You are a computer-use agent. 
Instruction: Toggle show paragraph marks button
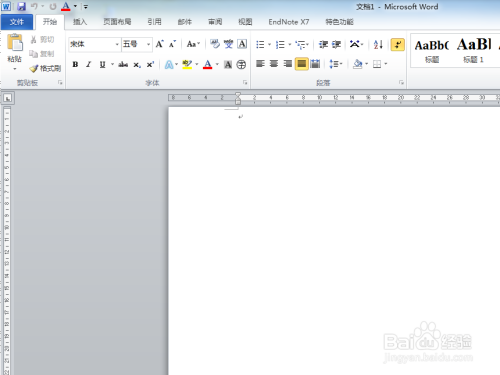pyautogui.click(x=397, y=45)
